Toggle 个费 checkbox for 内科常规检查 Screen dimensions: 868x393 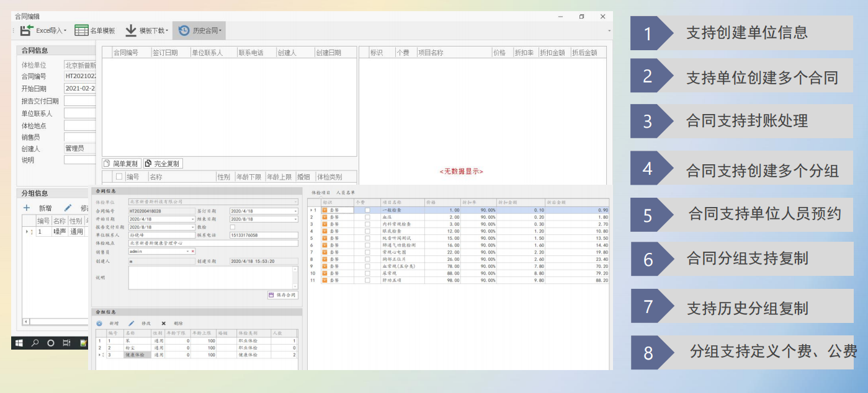coord(367,224)
